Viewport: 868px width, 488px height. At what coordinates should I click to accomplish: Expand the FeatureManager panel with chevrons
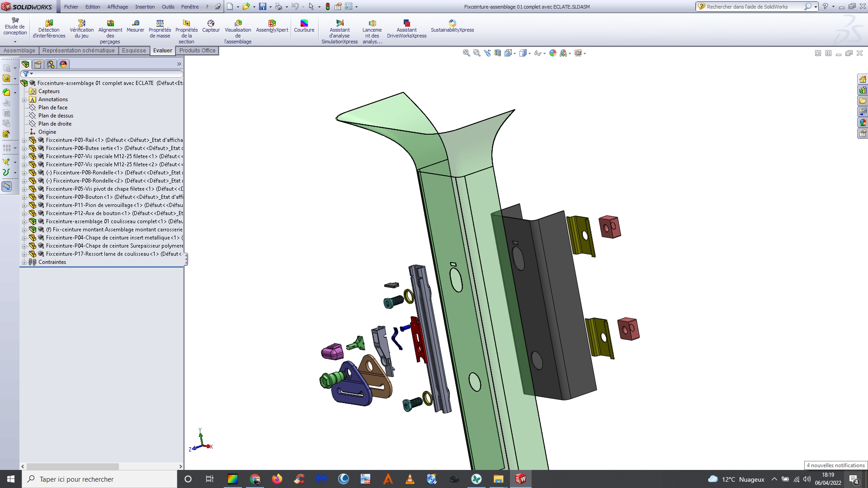click(x=179, y=64)
